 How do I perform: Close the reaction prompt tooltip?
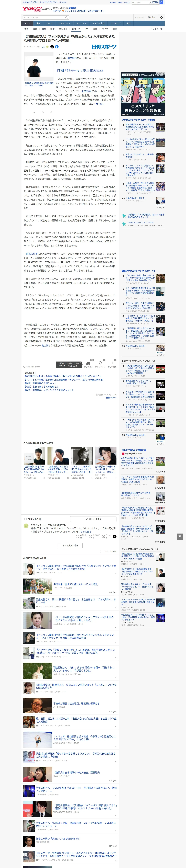(x=81, y=363)
